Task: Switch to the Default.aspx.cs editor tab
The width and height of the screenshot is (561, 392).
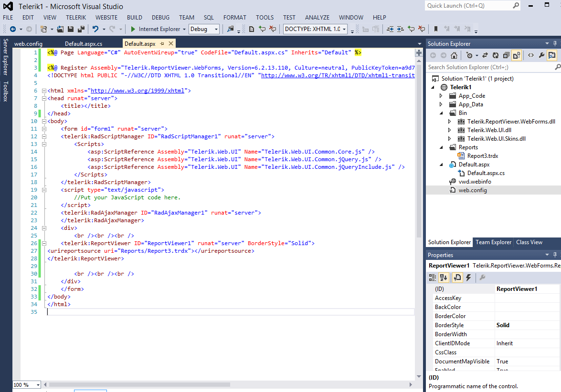Action: tap(84, 43)
